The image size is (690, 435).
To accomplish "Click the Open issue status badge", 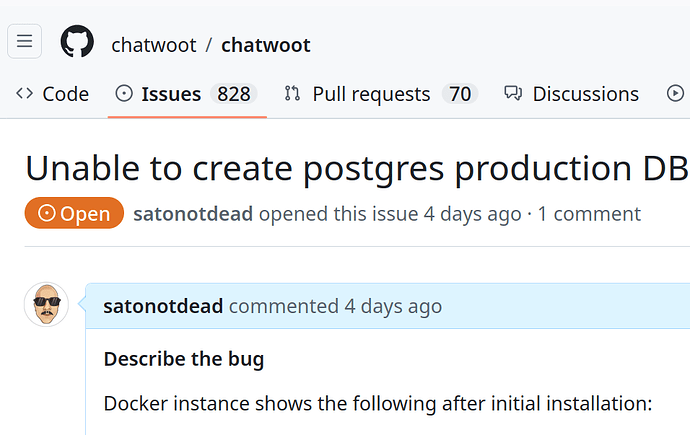I will (x=74, y=214).
